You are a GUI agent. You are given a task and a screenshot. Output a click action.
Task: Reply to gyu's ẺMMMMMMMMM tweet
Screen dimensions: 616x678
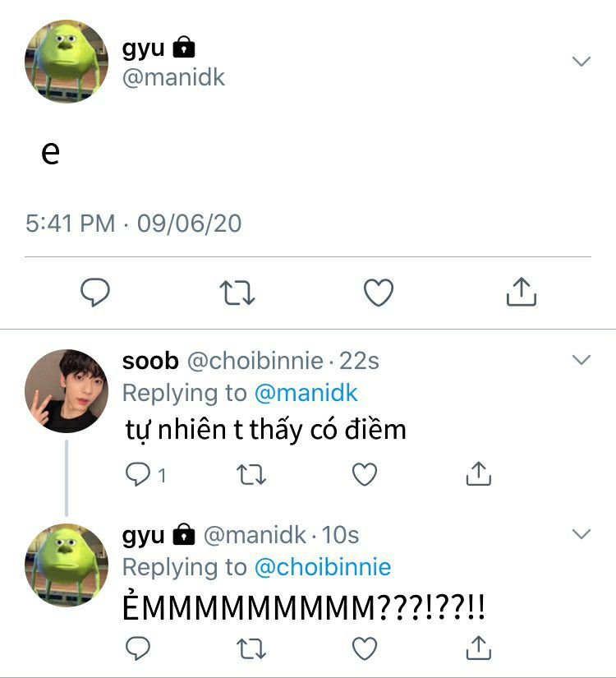(136, 649)
